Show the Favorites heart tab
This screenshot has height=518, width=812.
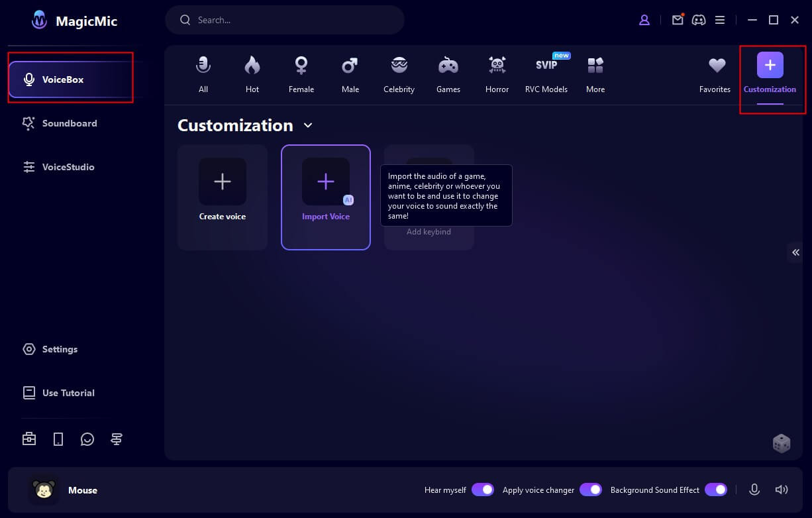coord(715,74)
